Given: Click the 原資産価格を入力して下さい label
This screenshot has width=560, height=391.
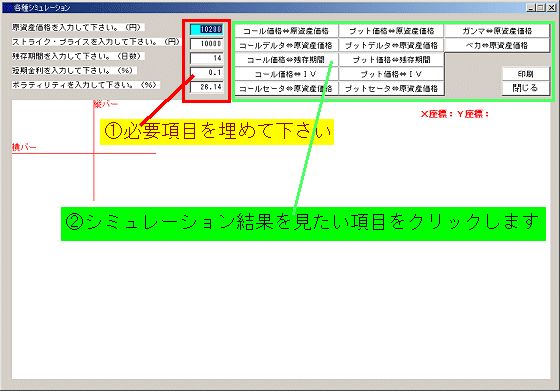Looking at the screenshot, I should tap(78, 27).
